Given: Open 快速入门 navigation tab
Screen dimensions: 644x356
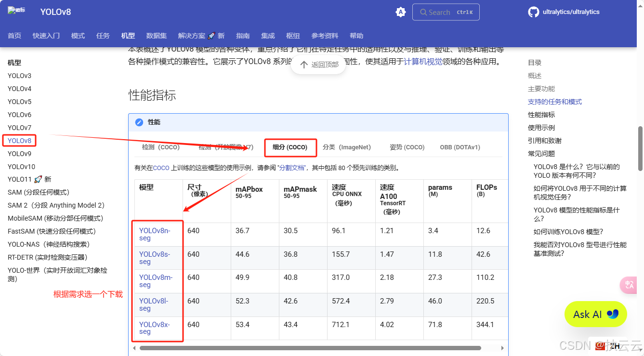Looking at the screenshot, I should click(x=46, y=36).
